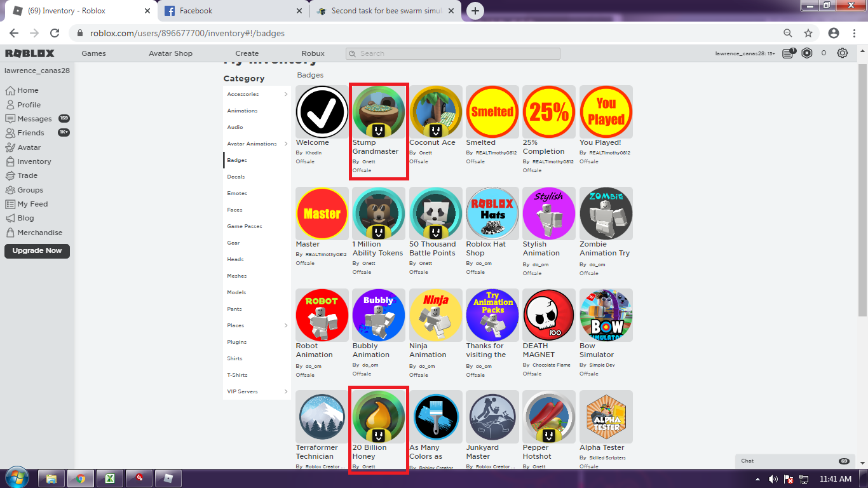868x488 pixels.
Task: Open Avatar Shop in top navigation
Action: tap(170, 53)
